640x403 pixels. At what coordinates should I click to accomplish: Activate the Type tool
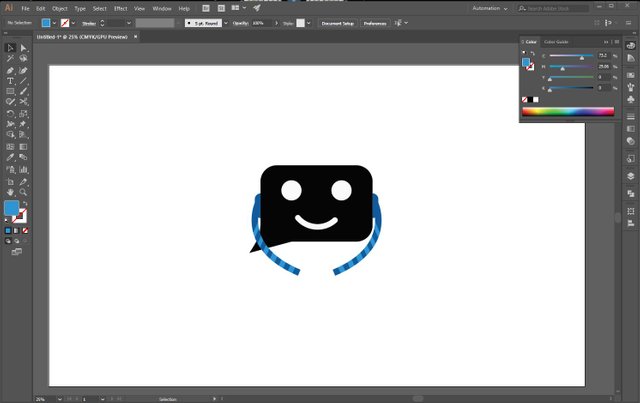(10, 81)
